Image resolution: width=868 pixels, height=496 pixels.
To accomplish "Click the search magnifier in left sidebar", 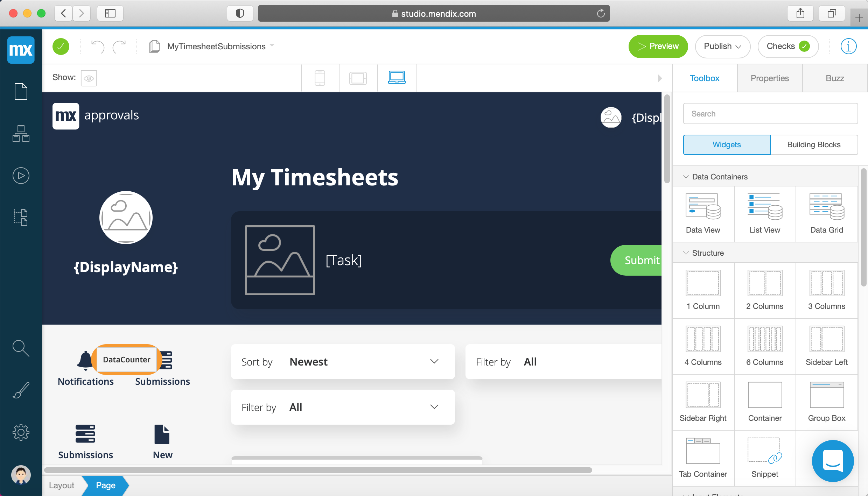I will tap(21, 348).
